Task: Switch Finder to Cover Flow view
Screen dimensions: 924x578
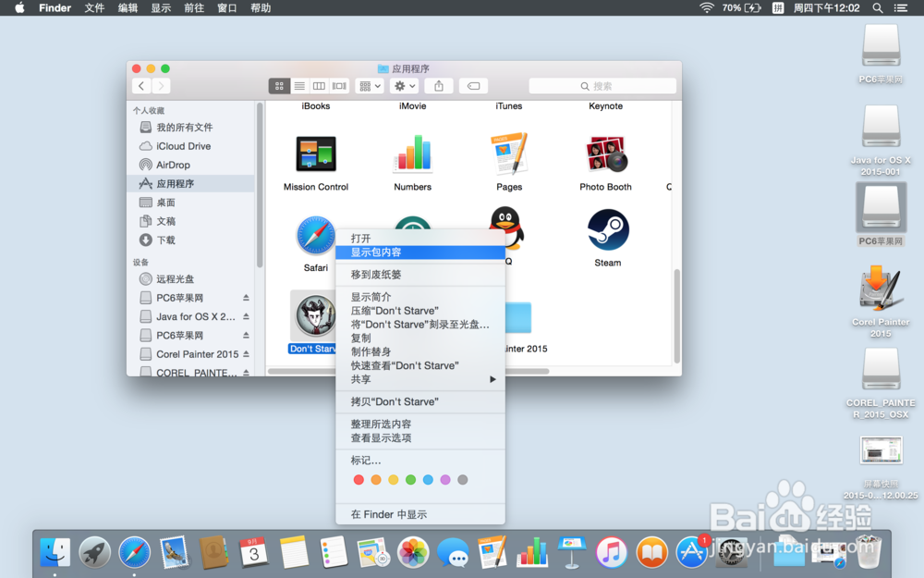Action: (x=339, y=86)
